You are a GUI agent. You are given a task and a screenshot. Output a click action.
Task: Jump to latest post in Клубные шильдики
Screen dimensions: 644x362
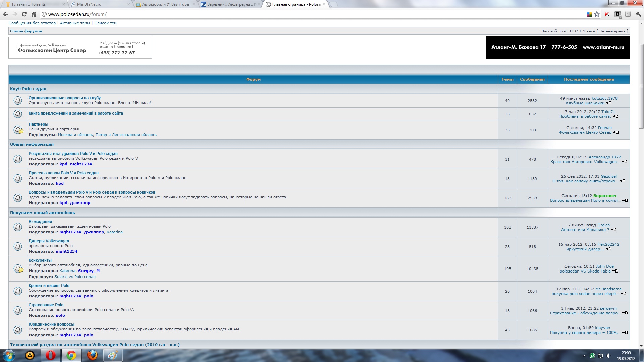coord(609,103)
